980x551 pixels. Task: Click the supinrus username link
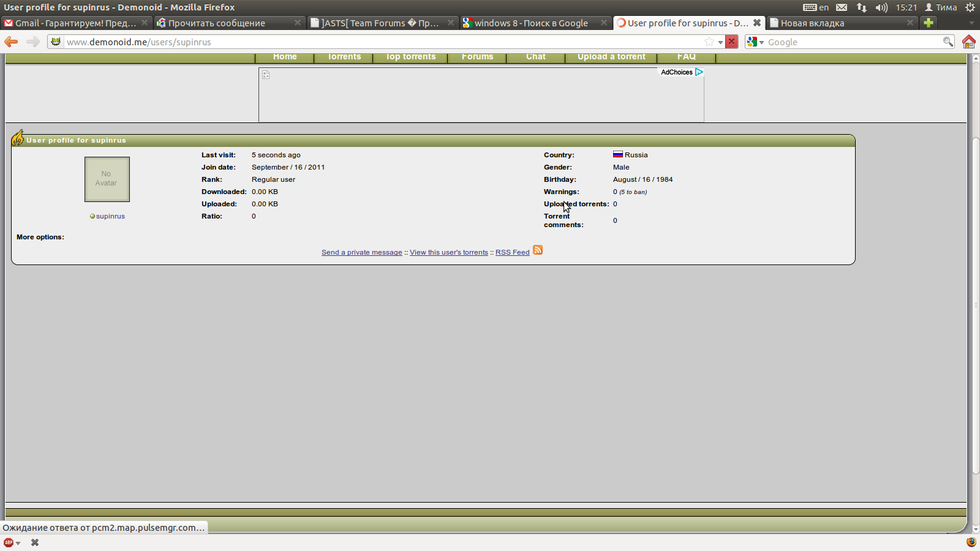coord(110,216)
